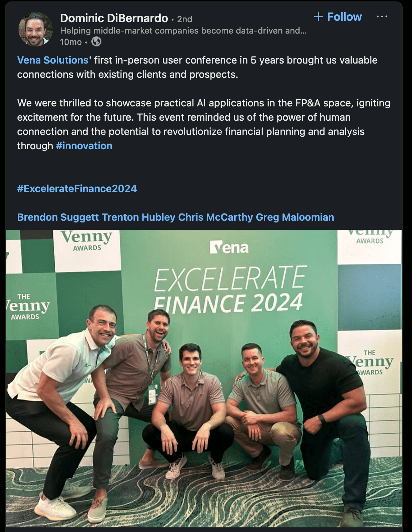Click the plus icon beside Follow
The height and width of the screenshot is (532, 412).
pos(318,17)
